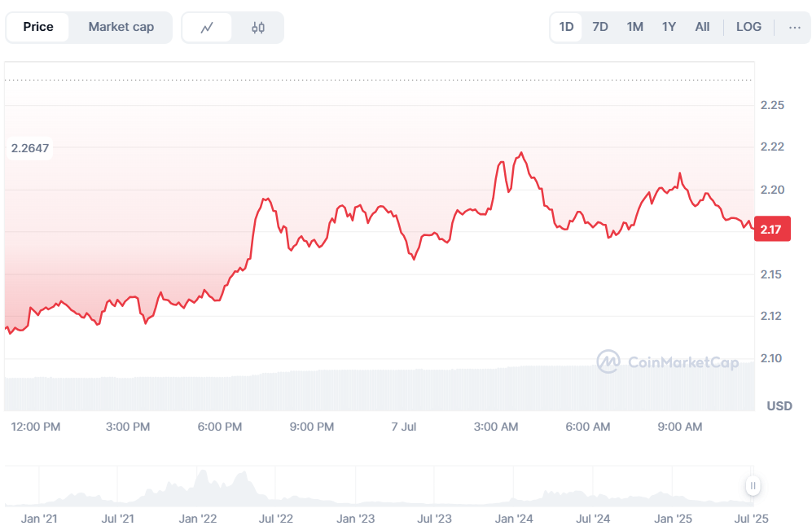Select the Price tab
The image size is (812, 530).
(x=38, y=27)
